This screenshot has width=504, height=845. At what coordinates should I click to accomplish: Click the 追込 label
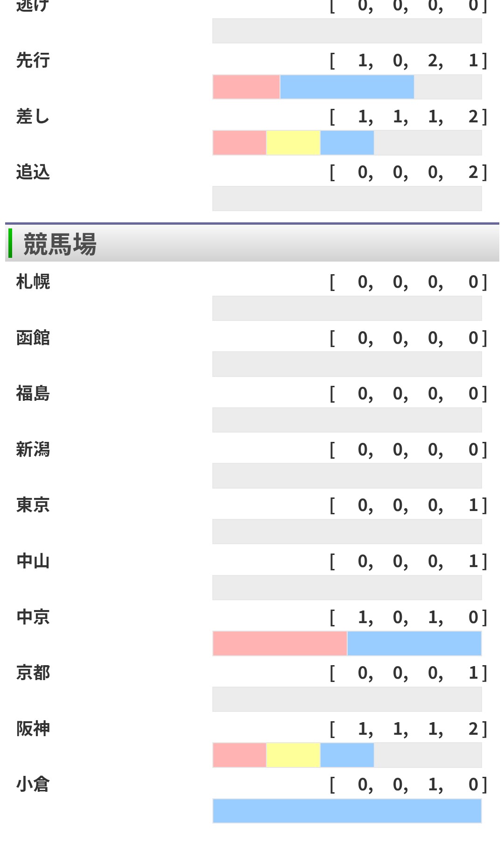click(x=33, y=172)
